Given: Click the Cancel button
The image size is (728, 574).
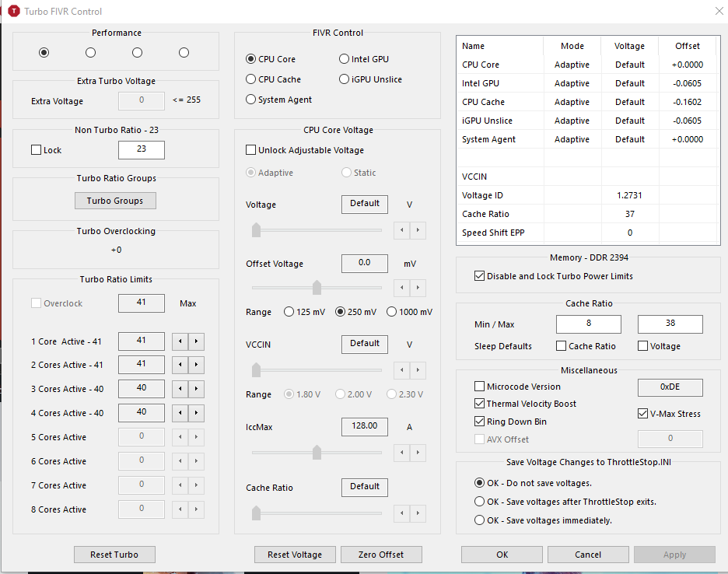Looking at the screenshot, I should (x=588, y=555).
